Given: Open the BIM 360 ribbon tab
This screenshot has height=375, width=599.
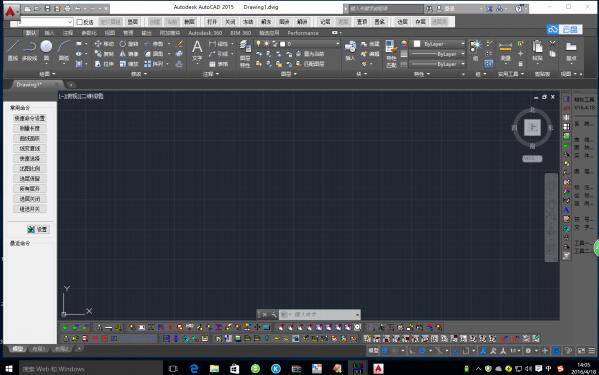Looking at the screenshot, I should [x=241, y=33].
